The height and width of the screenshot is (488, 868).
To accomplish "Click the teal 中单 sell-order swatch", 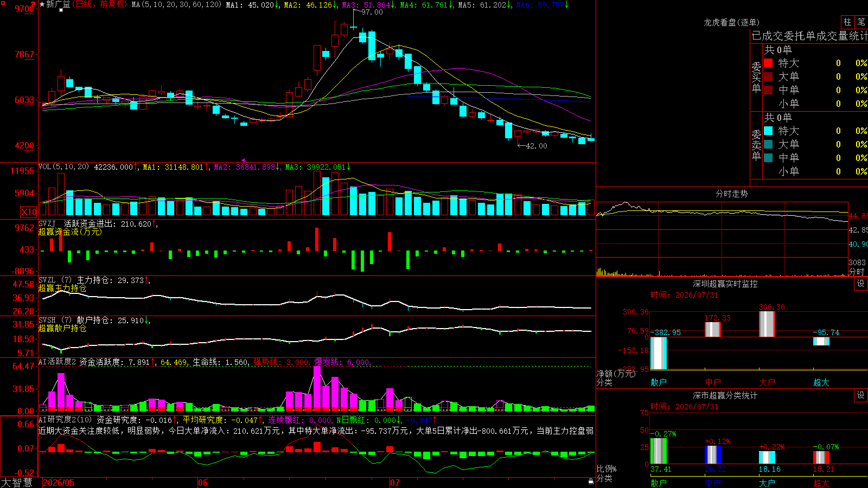I will click(x=768, y=158).
